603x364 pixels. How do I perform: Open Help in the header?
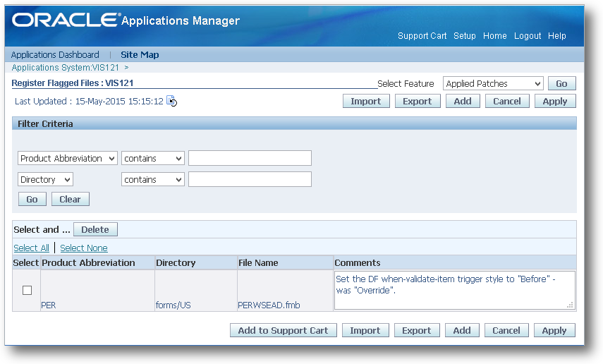557,36
